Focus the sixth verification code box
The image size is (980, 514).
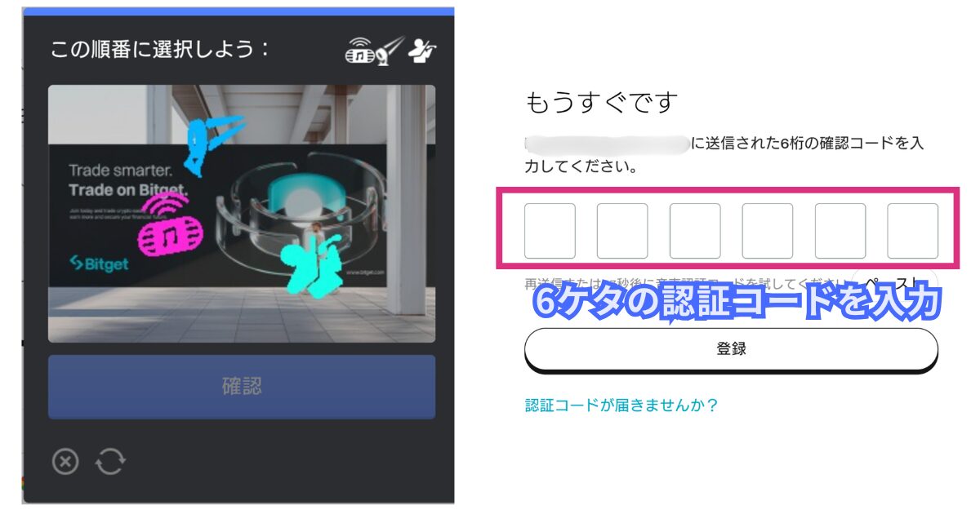(x=913, y=231)
